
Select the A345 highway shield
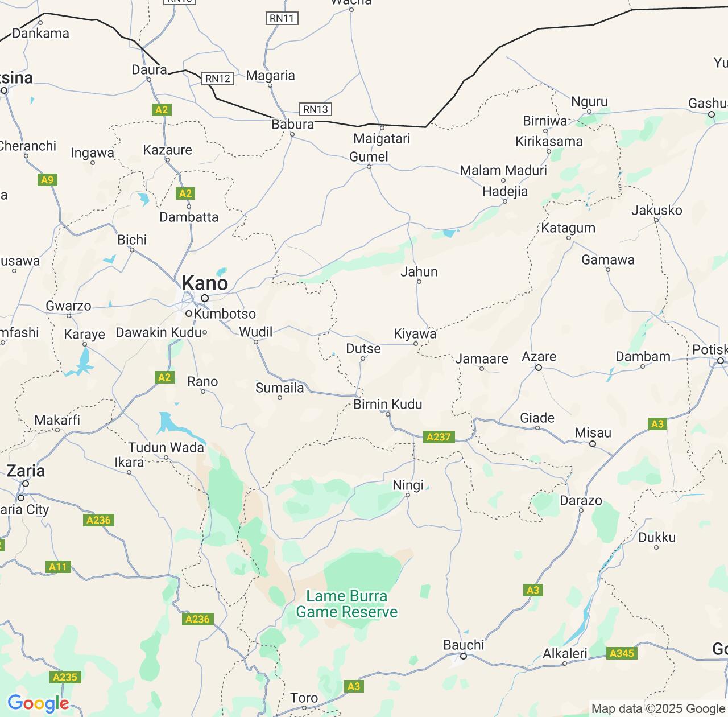point(622,653)
